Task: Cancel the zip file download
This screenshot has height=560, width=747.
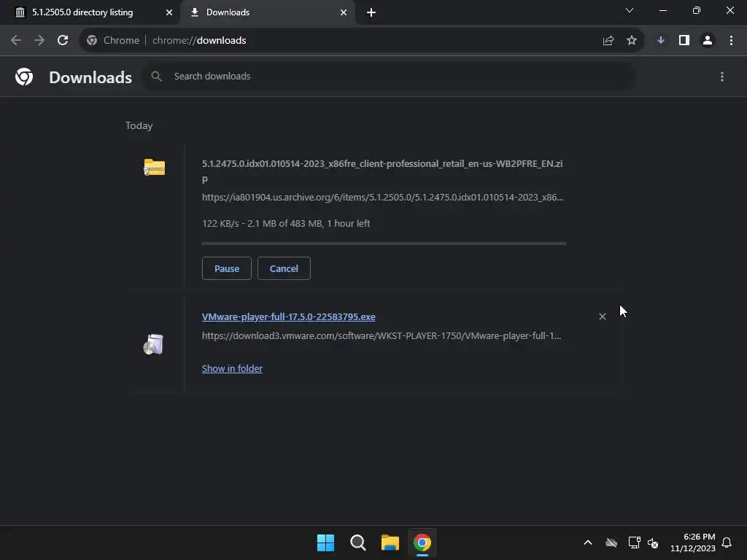Action: click(284, 268)
